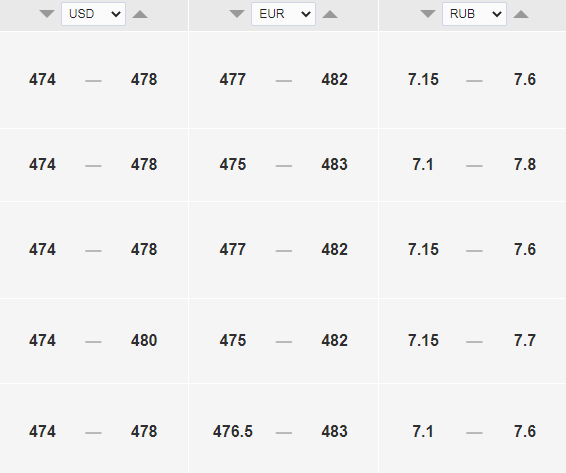
Task: Click RUB buy rate 7.15 in fourth row
Action: point(423,340)
